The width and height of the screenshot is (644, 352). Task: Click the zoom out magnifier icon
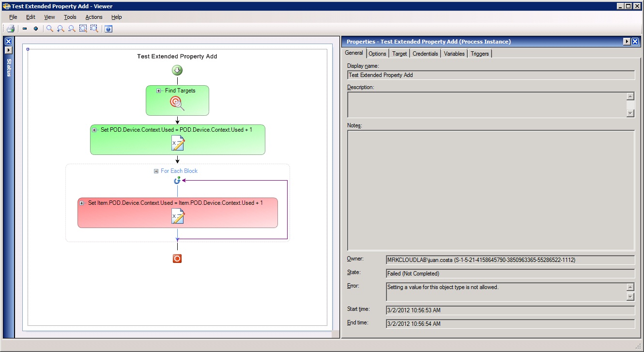point(72,29)
